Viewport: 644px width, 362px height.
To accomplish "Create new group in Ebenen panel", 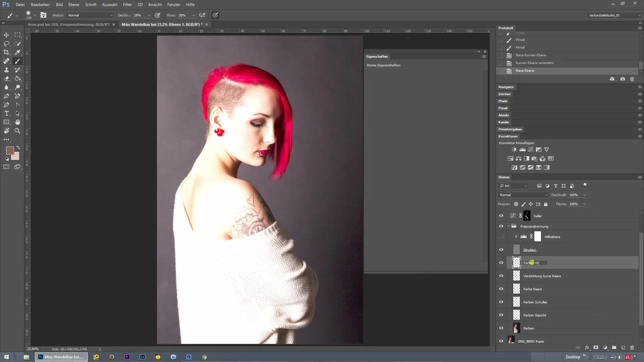I will (x=614, y=348).
